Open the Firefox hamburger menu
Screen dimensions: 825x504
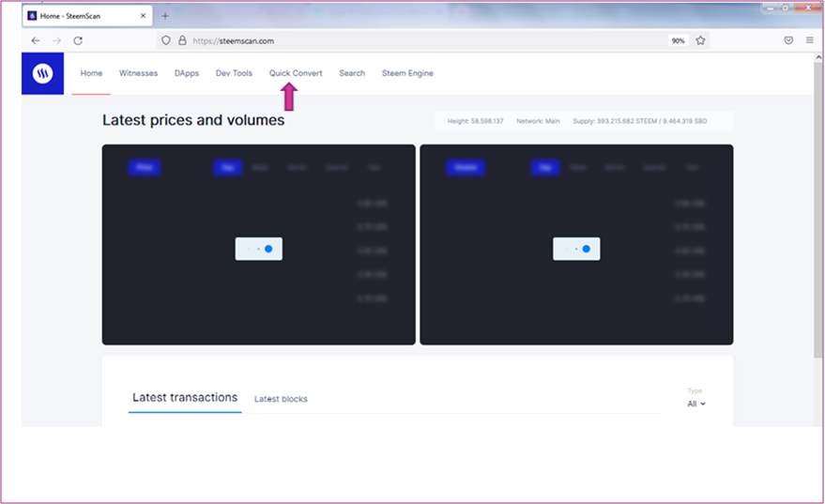pyautogui.click(x=810, y=40)
